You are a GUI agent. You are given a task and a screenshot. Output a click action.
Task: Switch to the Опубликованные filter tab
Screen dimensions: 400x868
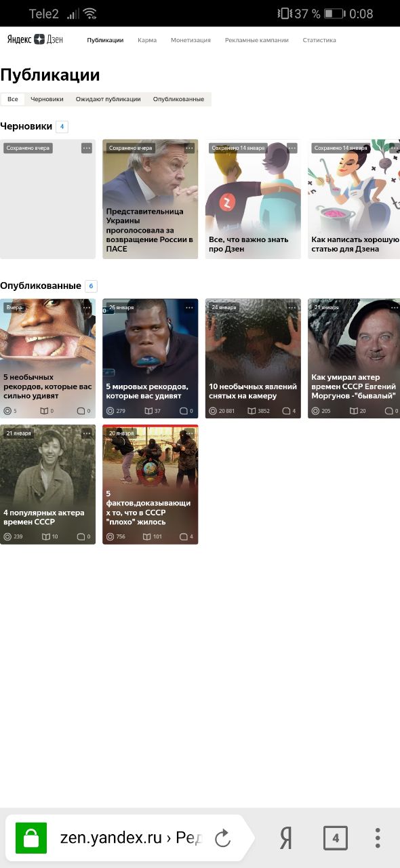[x=178, y=99]
